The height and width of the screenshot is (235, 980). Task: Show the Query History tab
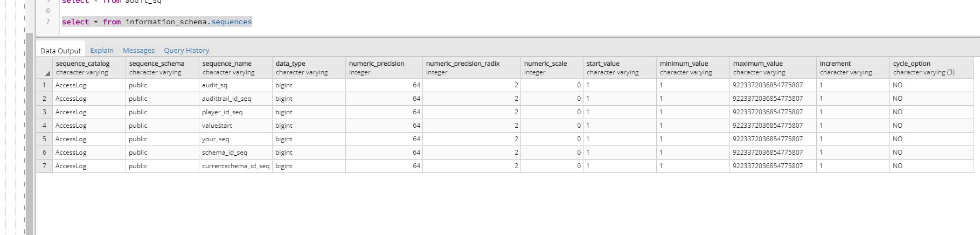pos(186,50)
